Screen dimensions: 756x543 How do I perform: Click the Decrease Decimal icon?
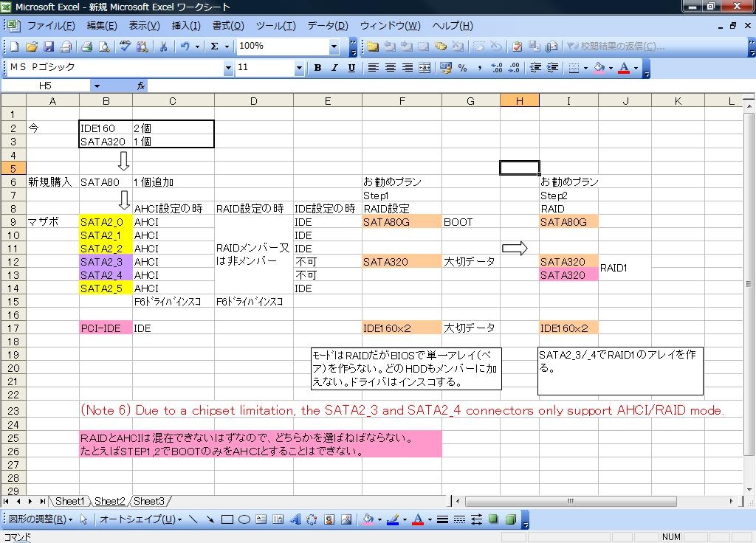(515, 68)
